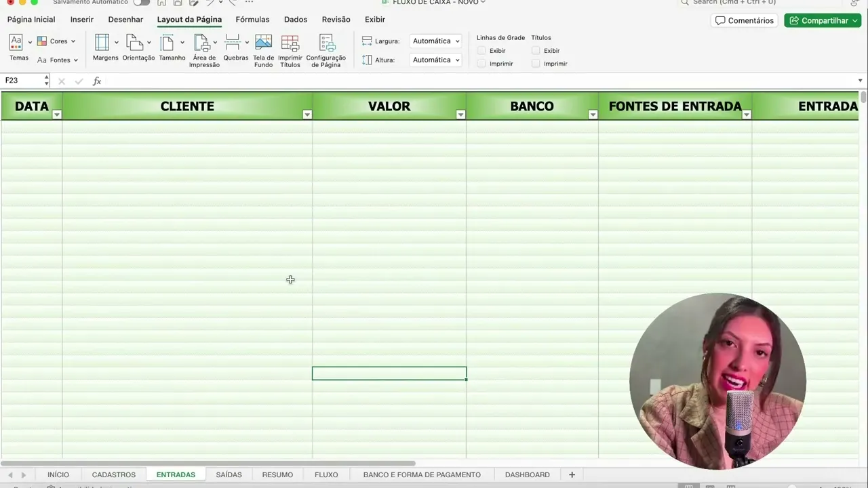Image resolution: width=868 pixels, height=488 pixels.
Task: Select the highlighted VALOR cell F23
Action: click(x=389, y=373)
